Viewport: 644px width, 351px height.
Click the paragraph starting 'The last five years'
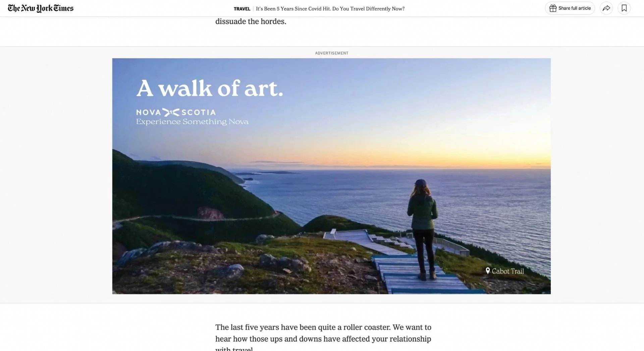pos(323,338)
